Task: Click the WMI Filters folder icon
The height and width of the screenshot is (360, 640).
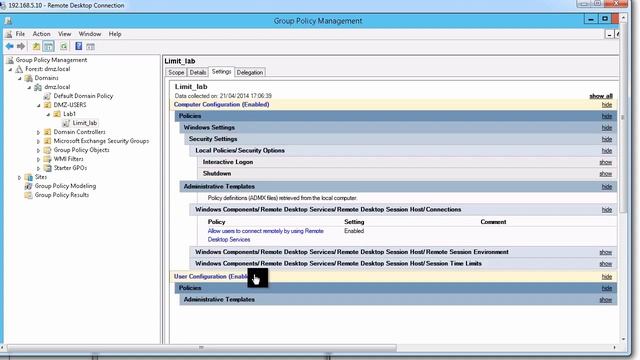Action: [47, 159]
